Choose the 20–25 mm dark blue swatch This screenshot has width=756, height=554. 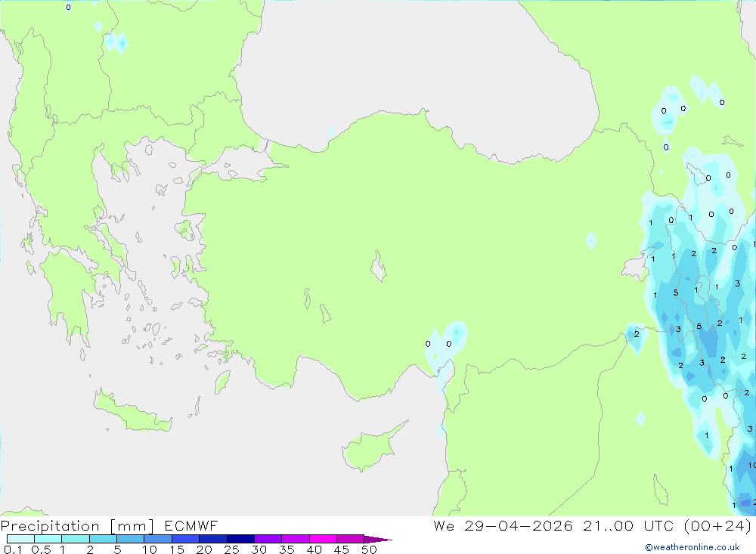(x=213, y=539)
